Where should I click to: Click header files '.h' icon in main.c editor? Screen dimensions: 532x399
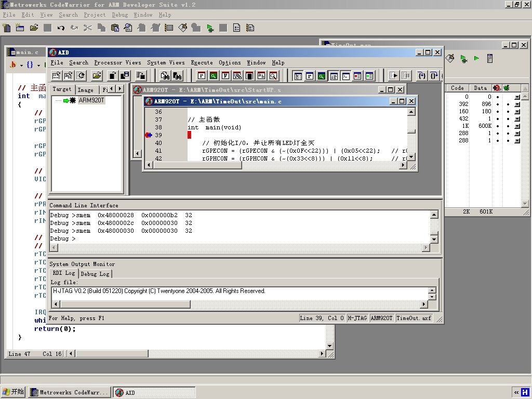13,64
